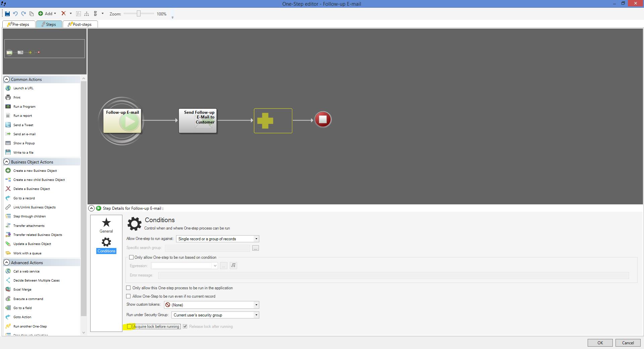644x349 pixels.
Task: Select the yellow plus placeholder step
Action: click(x=273, y=121)
